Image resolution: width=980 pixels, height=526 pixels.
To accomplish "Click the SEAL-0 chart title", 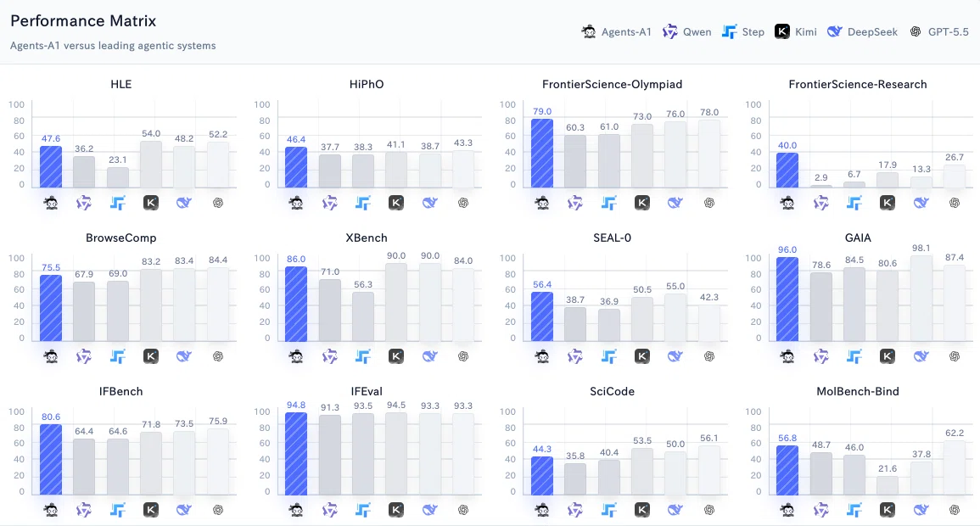I will [613, 238].
